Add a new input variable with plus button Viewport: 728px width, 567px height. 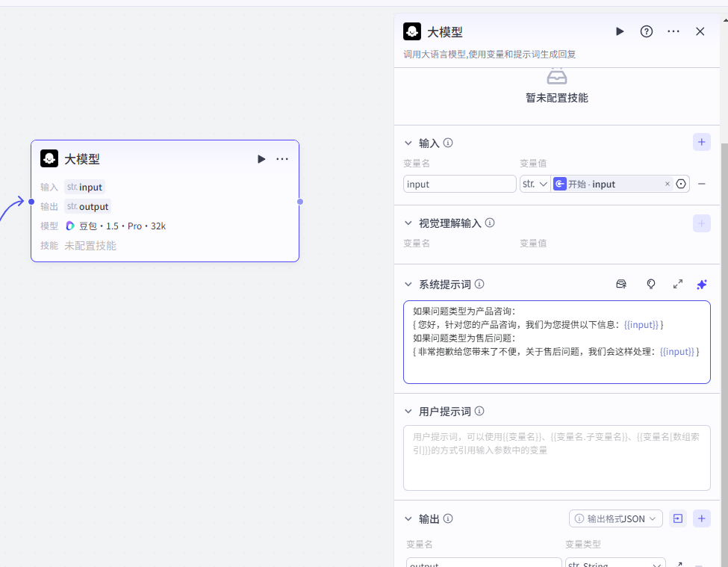click(x=701, y=142)
